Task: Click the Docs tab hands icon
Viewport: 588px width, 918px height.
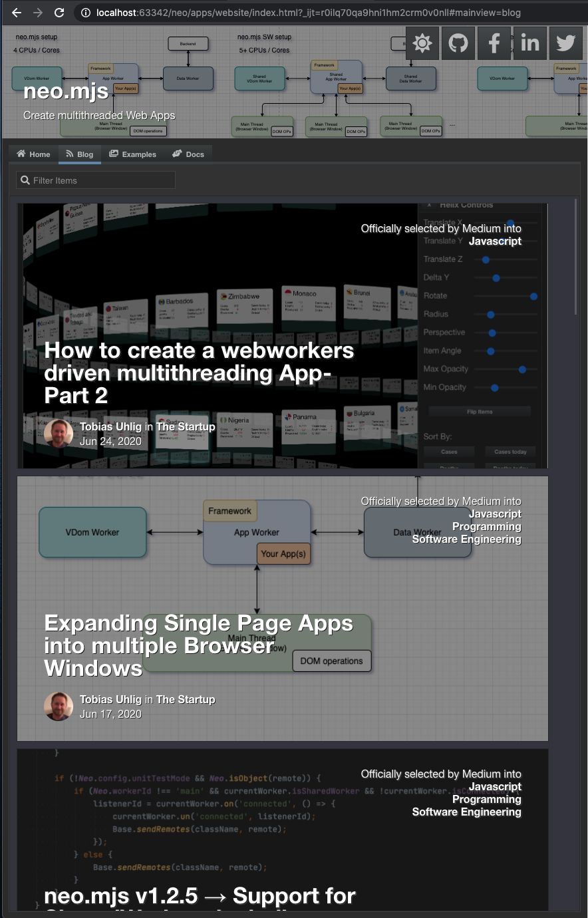Action: [x=177, y=154]
